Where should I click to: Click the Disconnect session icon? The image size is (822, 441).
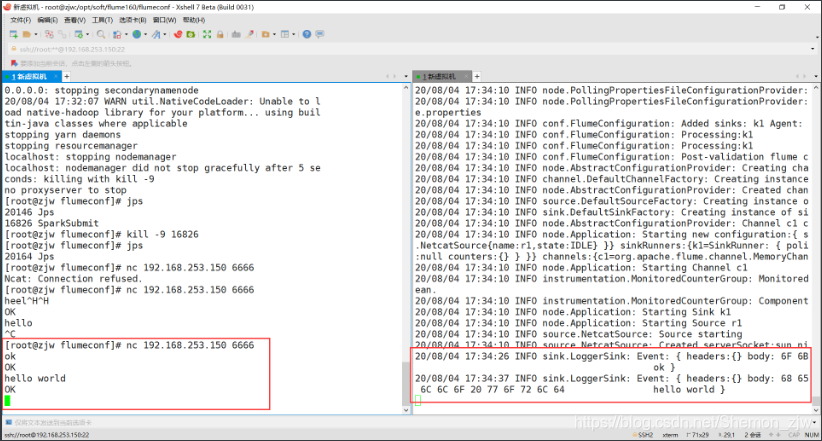[49, 34]
